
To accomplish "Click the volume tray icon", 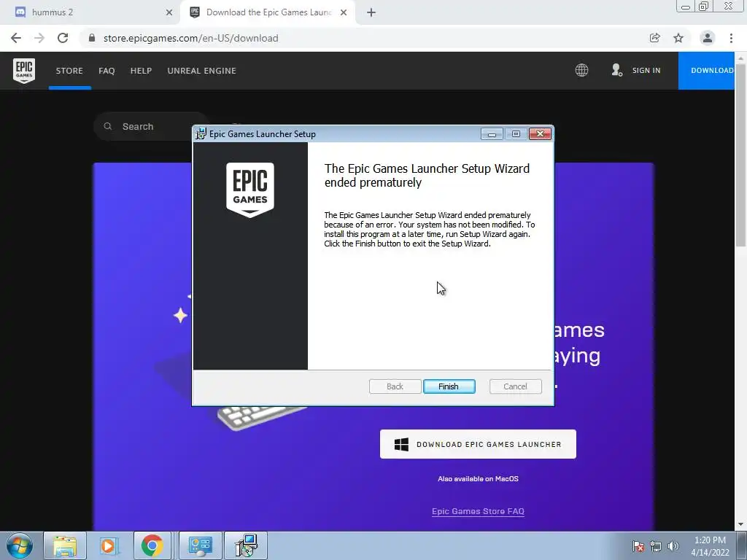I will [673, 546].
